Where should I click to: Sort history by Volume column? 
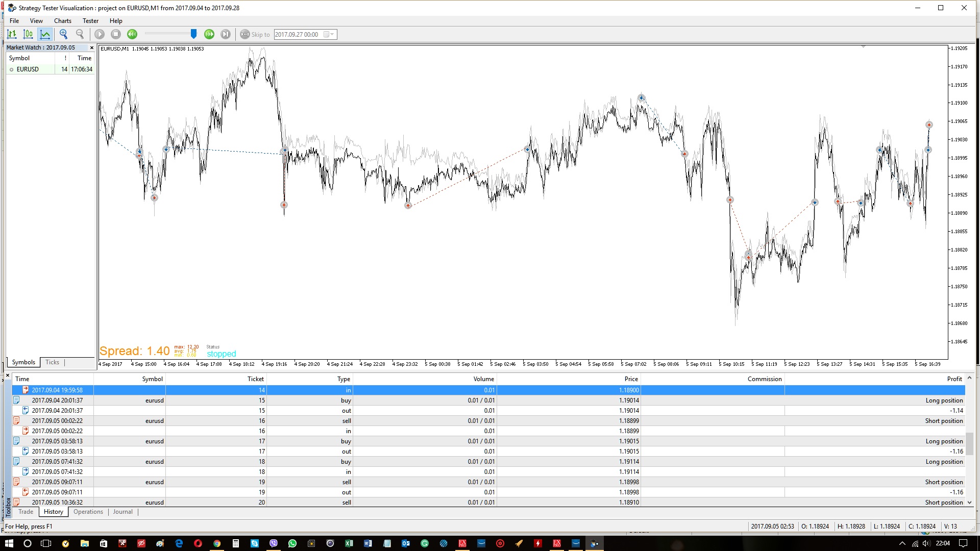tap(424, 379)
